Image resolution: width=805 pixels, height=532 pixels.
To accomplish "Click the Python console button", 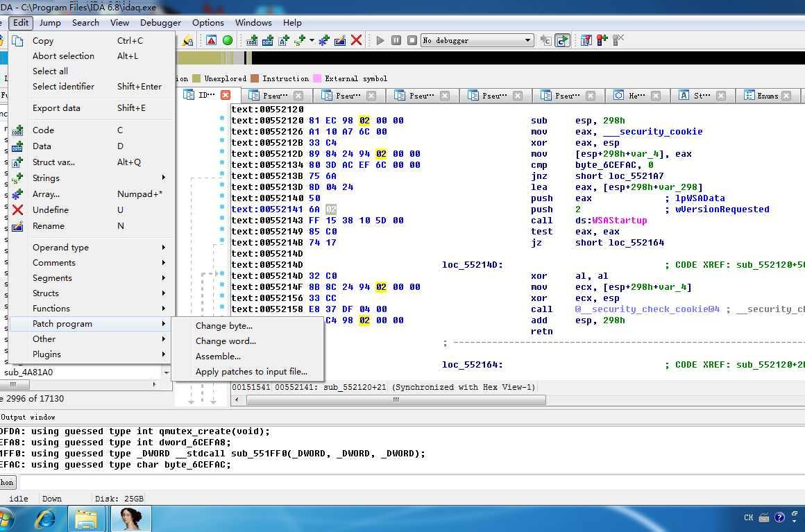I will point(8,482).
